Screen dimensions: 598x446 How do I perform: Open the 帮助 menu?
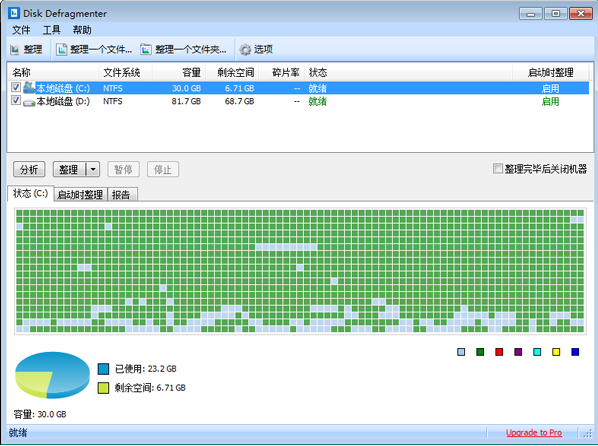coord(82,30)
